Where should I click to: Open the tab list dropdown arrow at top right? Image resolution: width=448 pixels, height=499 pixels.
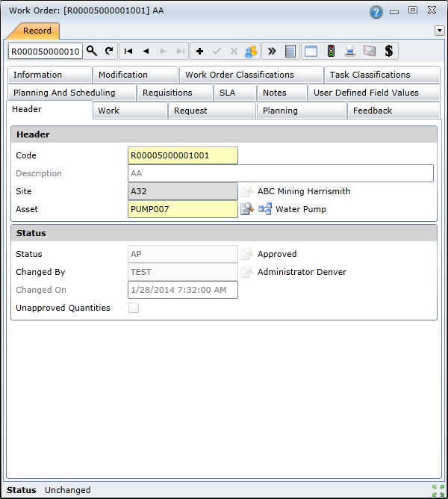coord(439,31)
